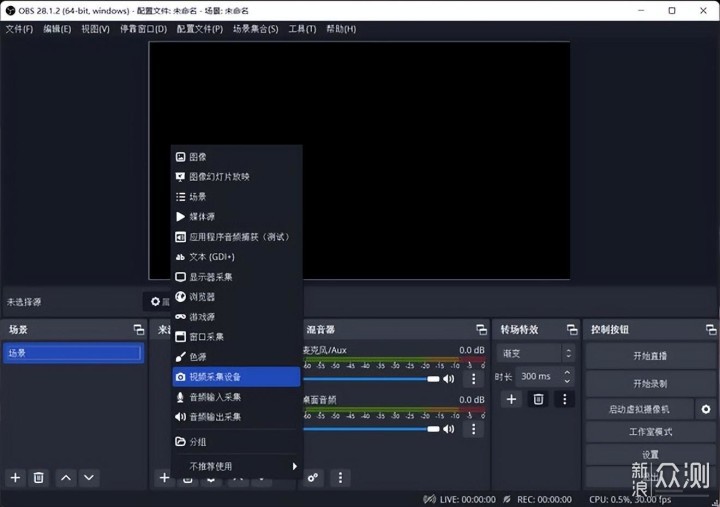
Task: Click 视频采集设备 highlighted entry
Action: coord(236,377)
